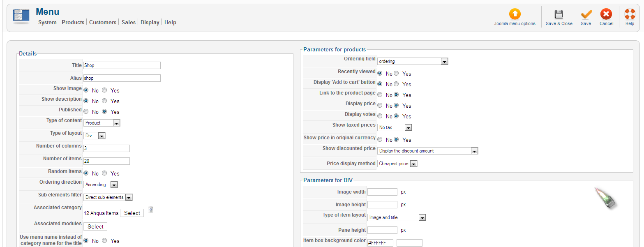
Task: Expand the Ordering field dropdown
Action: 412,61
